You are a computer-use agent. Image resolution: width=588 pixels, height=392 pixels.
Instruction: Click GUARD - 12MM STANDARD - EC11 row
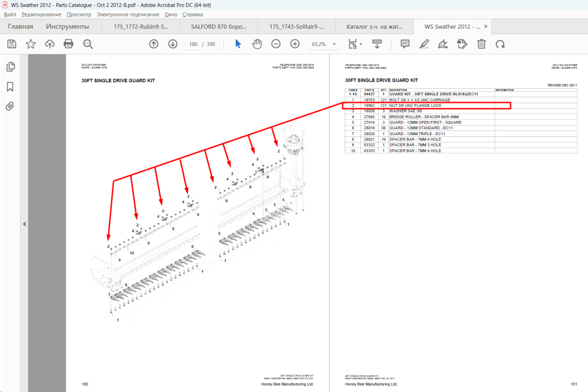coord(461,128)
